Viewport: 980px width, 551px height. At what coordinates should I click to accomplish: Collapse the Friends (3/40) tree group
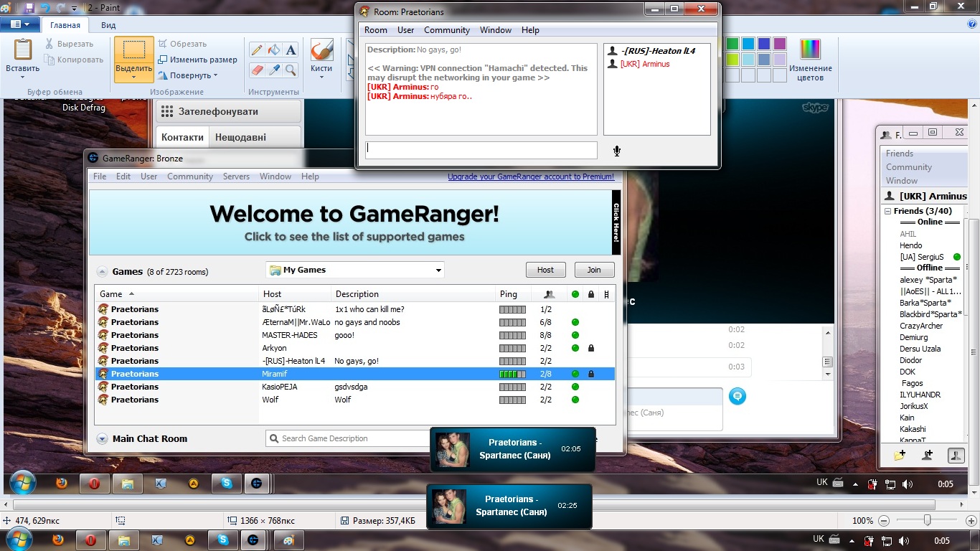click(x=888, y=212)
